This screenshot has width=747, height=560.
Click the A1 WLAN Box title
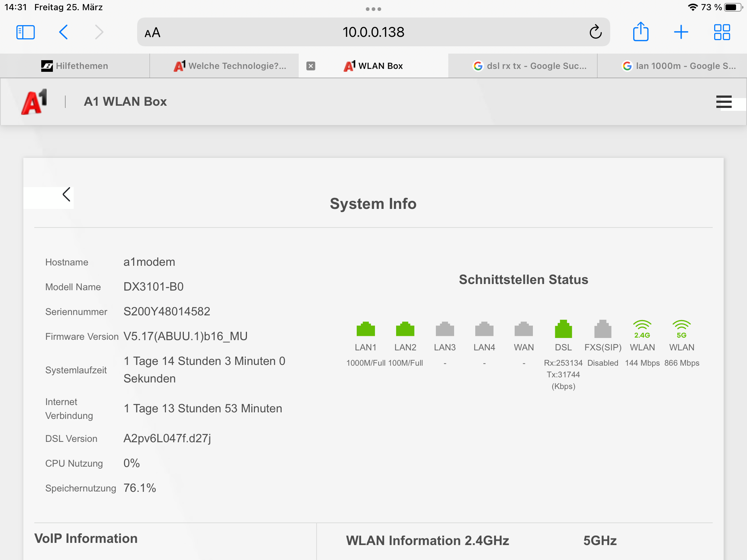[125, 101]
